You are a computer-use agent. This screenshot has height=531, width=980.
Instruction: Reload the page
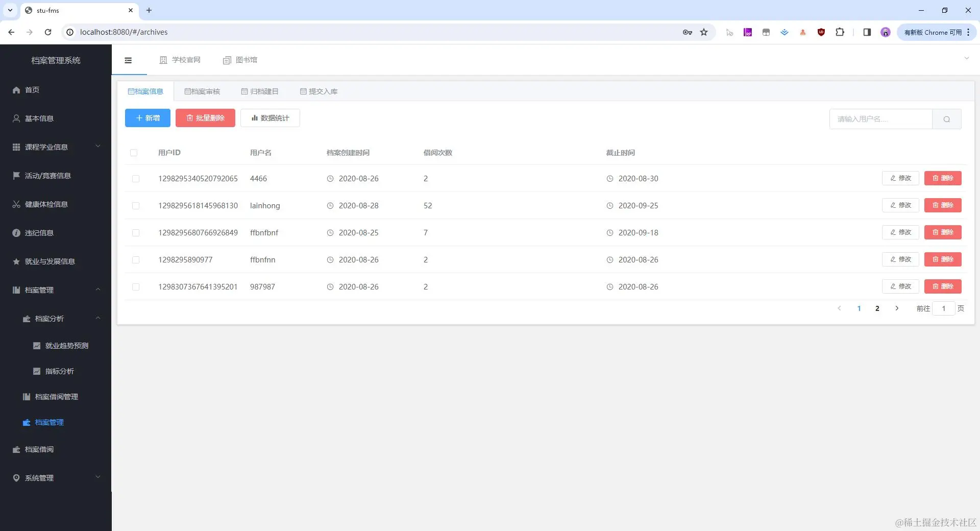pos(48,32)
